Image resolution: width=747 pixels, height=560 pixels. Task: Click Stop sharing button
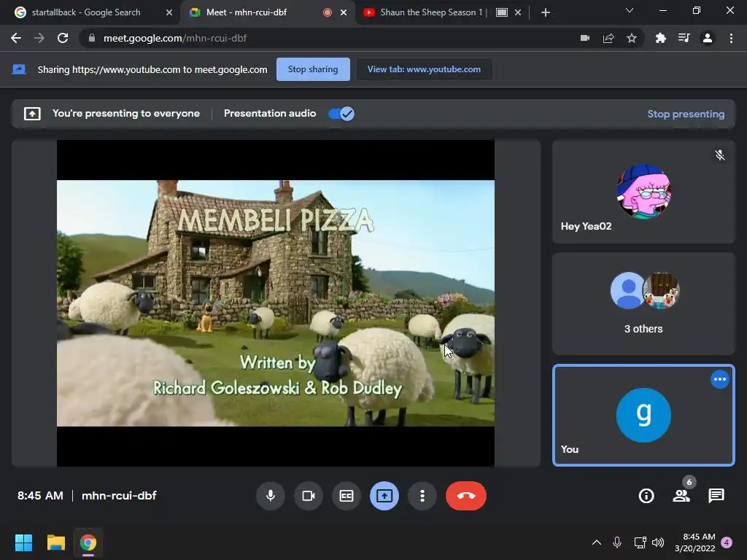coord(313,69)
